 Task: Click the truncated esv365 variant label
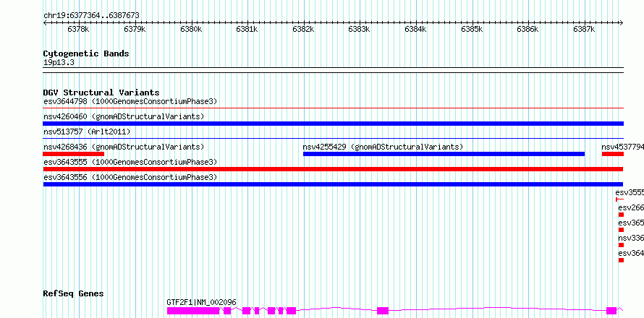pyautogui.click(x=631, y=223)
